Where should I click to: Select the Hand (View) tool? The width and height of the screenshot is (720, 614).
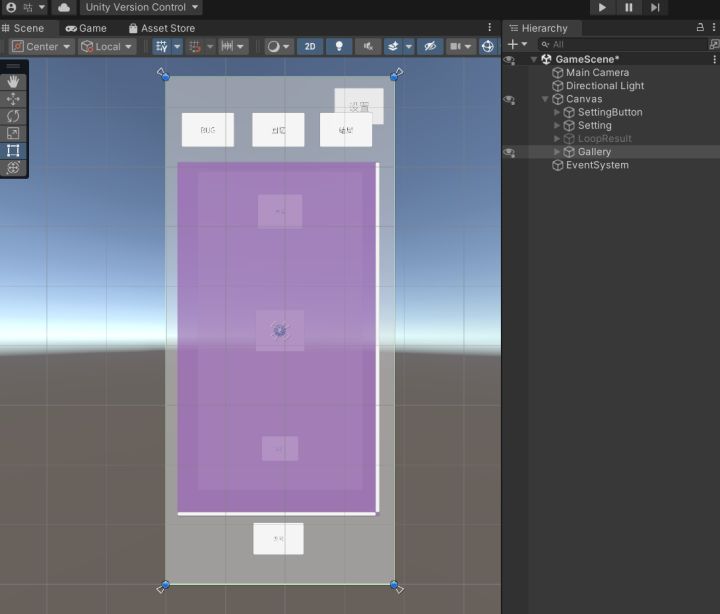(x=14, y=82)
